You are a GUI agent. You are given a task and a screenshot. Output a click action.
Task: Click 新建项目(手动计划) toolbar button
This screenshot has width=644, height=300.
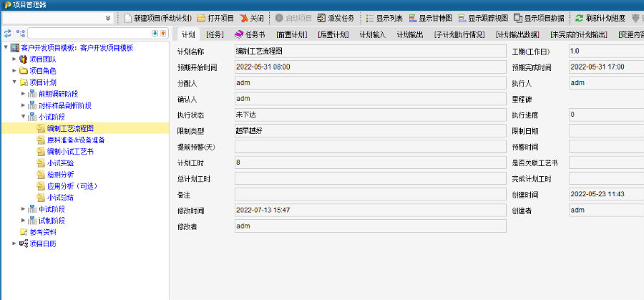point(157,18)
